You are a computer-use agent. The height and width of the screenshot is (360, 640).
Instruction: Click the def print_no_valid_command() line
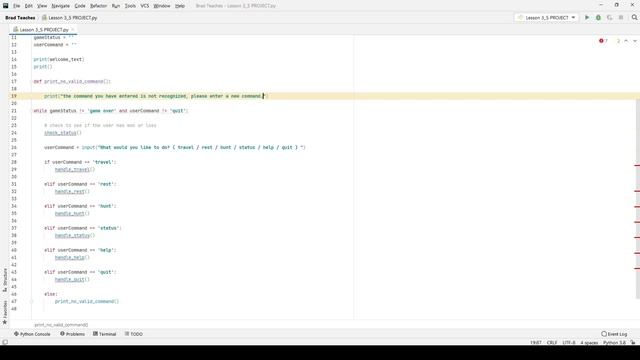(72, 81)
